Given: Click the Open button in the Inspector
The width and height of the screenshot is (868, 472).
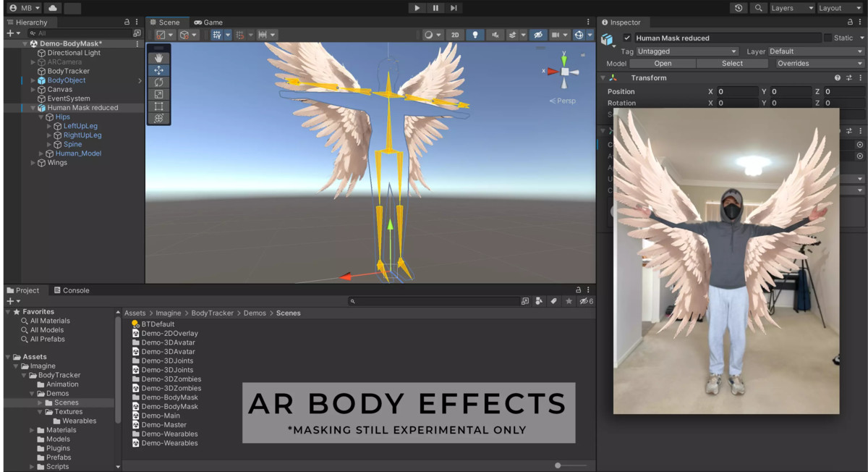Looking at the screenshot, I should click(661, 63).
